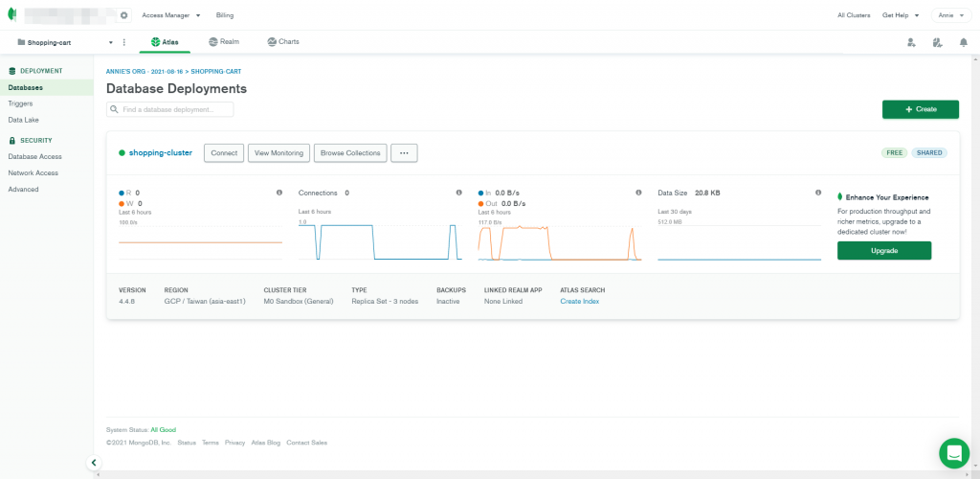Open the Get Help dropdown
This screenshot has width=980, height=479.
[x=900, y=15]
